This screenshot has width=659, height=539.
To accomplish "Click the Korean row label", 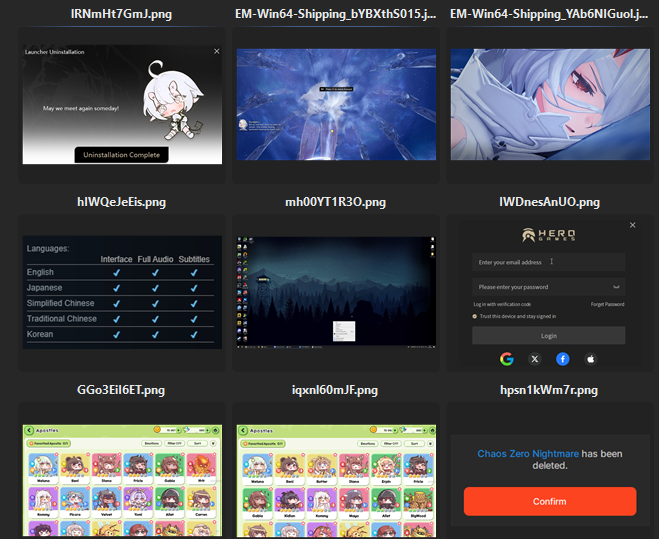I will pyautogui.click(x=40, y=334).
